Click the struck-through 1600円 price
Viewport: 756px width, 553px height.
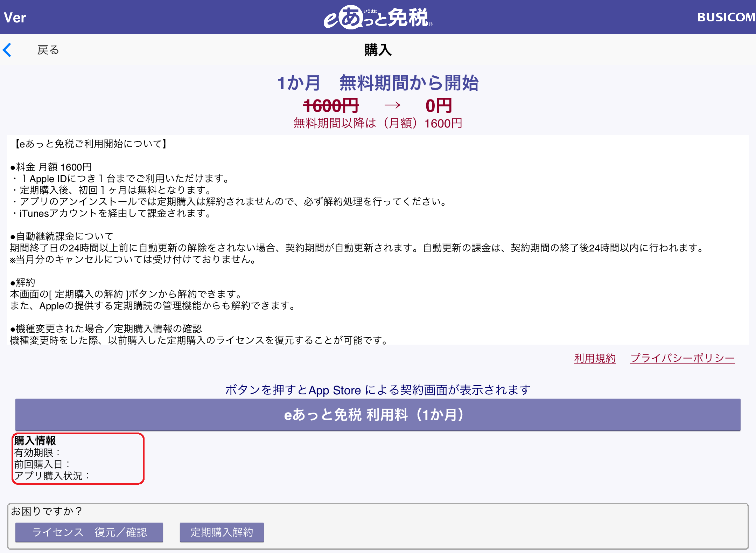pos(331,105)
